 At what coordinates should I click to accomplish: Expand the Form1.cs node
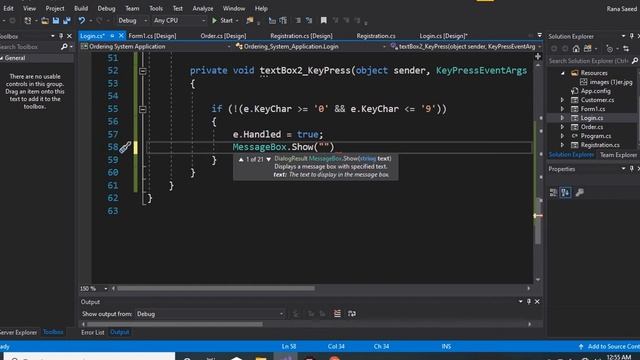pos(562,109)
